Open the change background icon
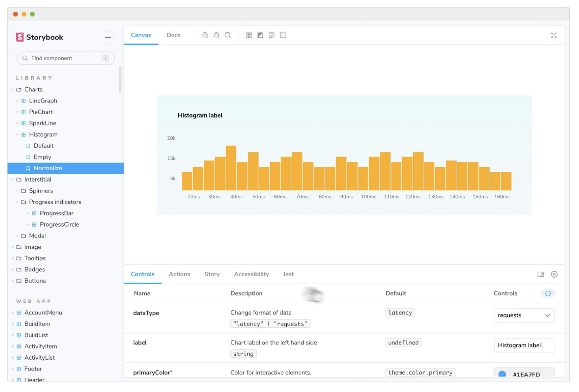579x392 pixels. coord(260,35)
